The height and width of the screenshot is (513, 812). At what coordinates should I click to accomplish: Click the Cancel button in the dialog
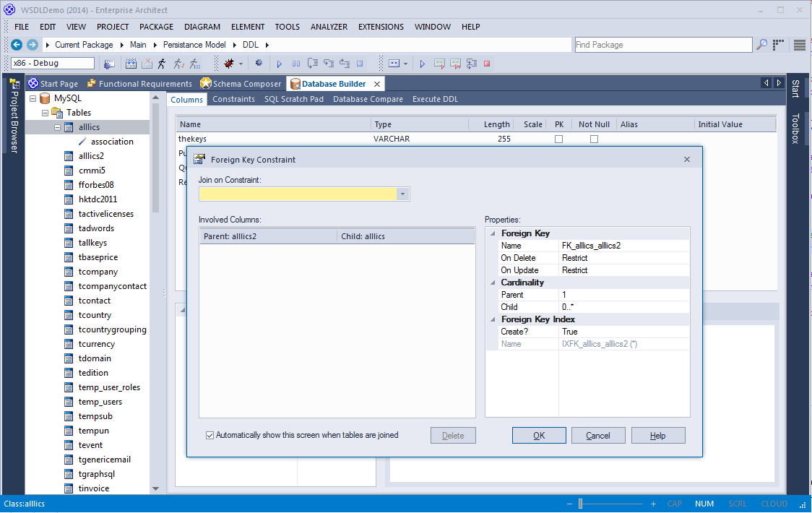tap(598, 435)
